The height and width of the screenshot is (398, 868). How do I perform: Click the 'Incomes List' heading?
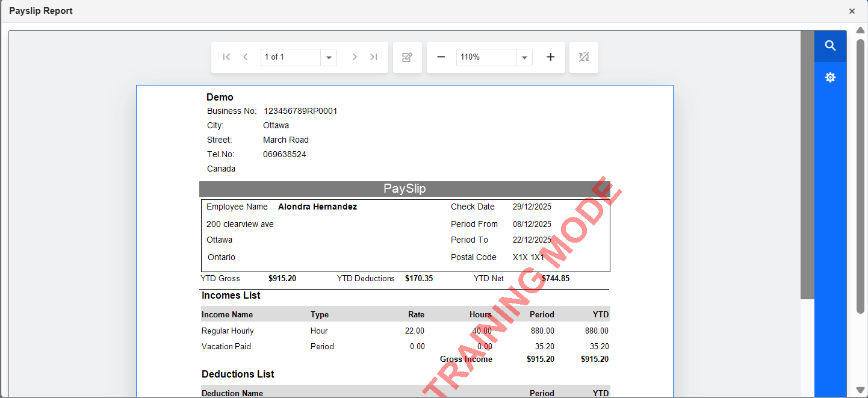coord(231,295)
